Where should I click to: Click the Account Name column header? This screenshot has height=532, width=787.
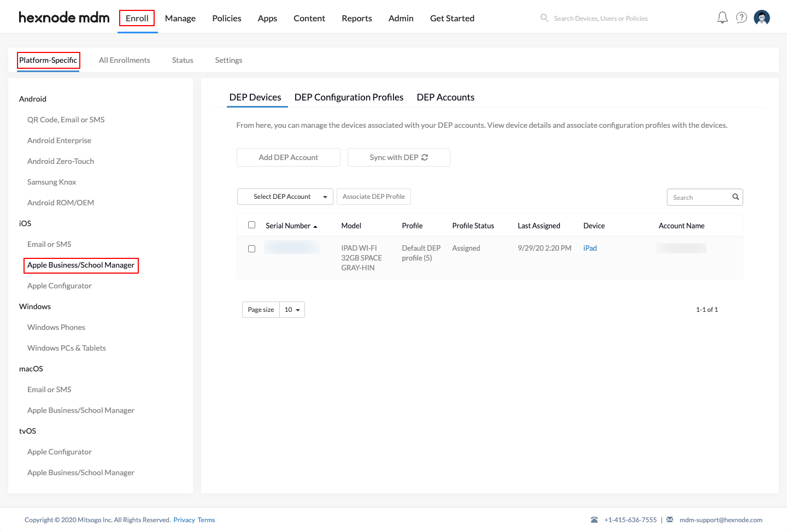point(682,226)
